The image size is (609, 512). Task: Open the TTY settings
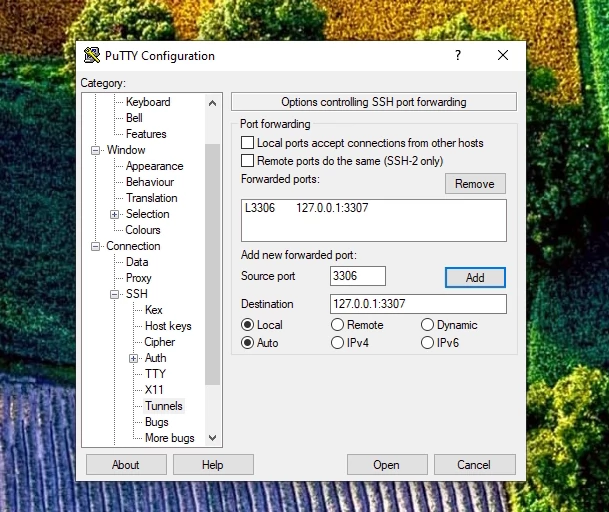tap(155, 374)
